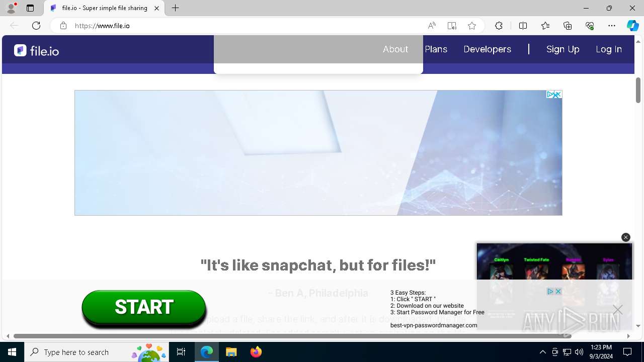
Task: Refresh the page
Action: click(x=36, y=26)
